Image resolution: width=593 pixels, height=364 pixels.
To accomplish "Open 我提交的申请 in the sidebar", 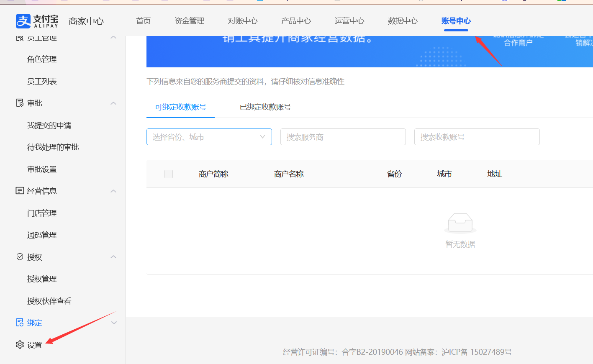I will [49, 125].
